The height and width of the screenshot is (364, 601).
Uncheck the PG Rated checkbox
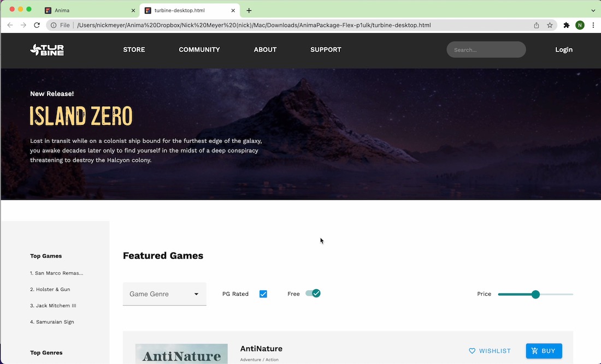[x=263, y=294]
